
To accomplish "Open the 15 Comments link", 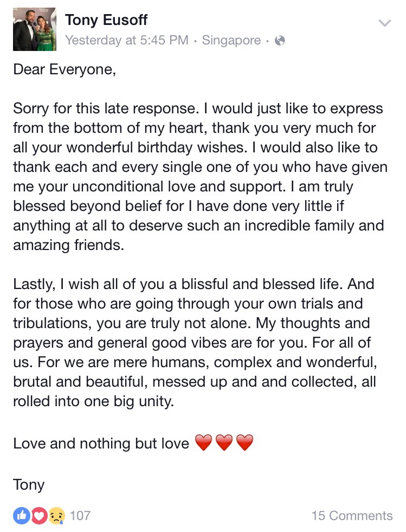I will point(352,515).
